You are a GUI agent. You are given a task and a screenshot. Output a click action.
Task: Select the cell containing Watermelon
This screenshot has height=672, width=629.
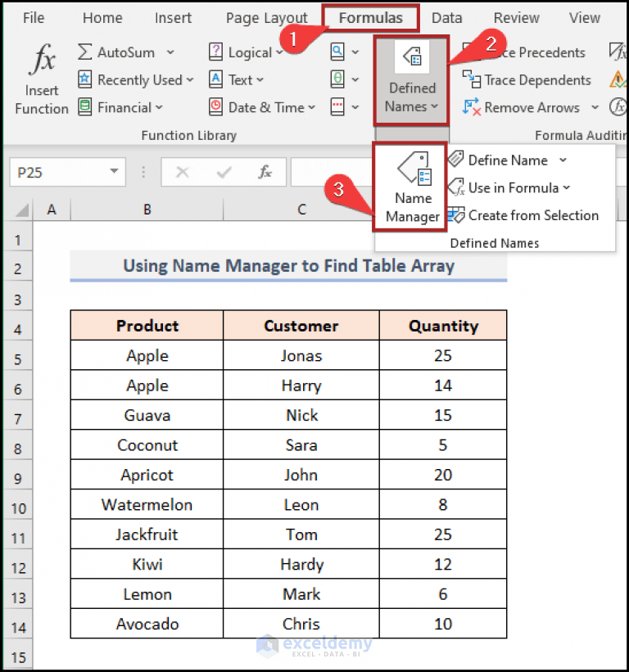147,504
